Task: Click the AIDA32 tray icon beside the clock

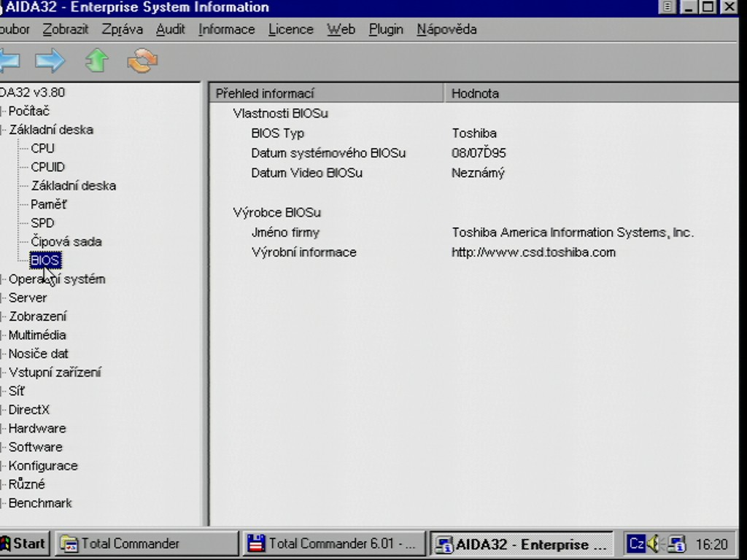Action: coord(676,543)
